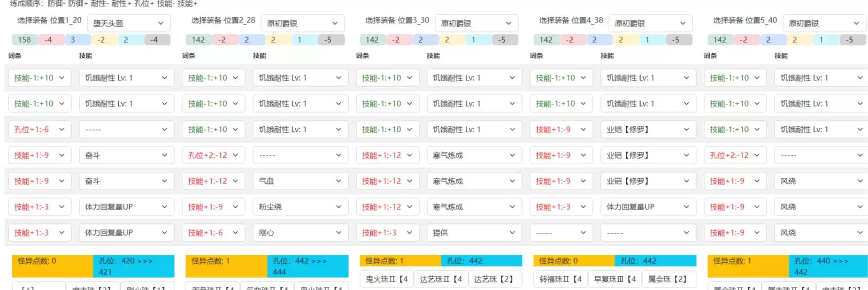Click 孔位: 442 bar above 达艺珠 tags
Viewport: 868px width, 290px height.
(481, 261)
